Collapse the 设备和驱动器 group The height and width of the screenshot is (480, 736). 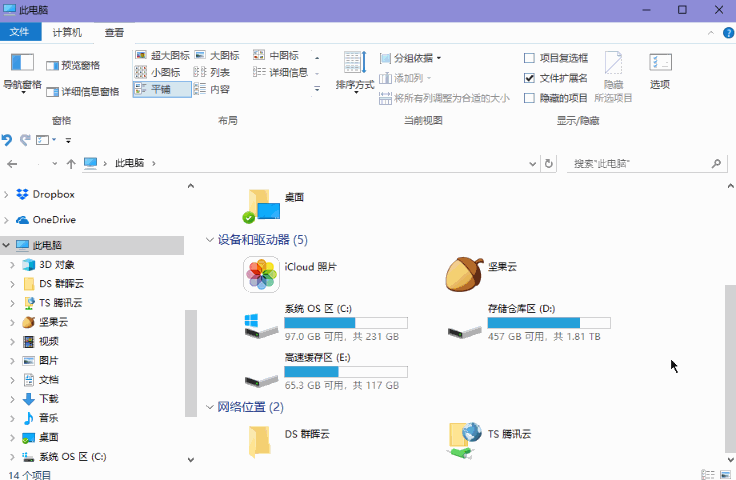tap(210, 240)
